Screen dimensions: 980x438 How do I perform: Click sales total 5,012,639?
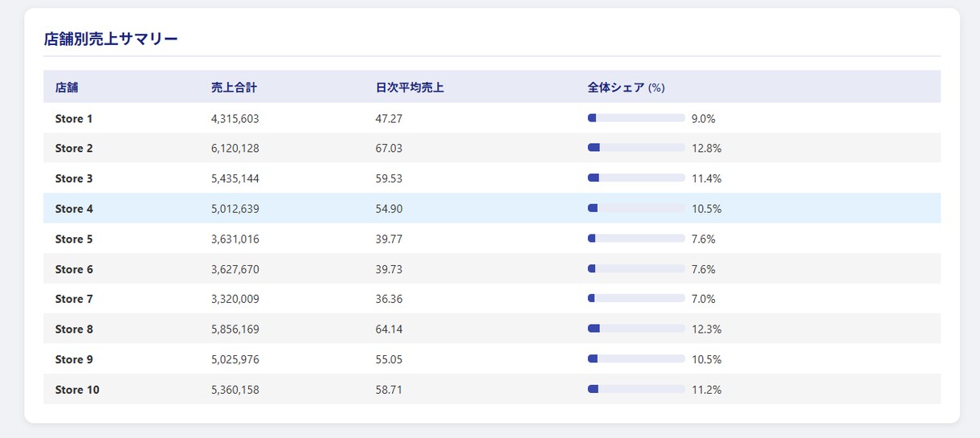click(x=235, y=208)
